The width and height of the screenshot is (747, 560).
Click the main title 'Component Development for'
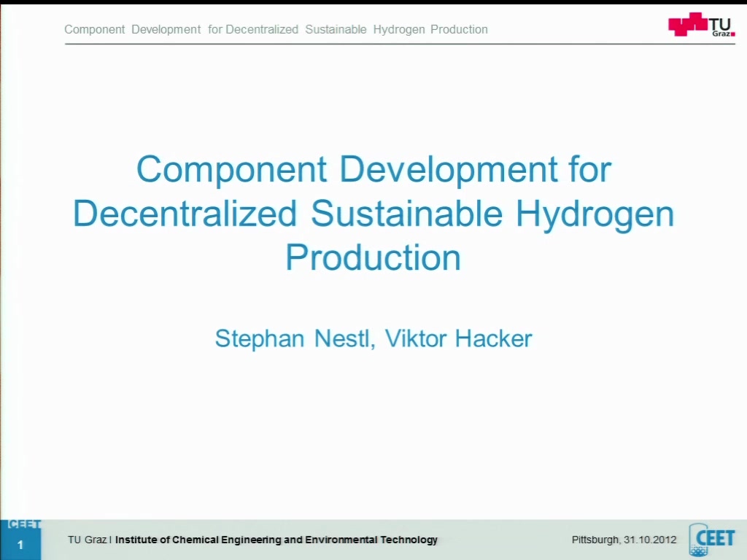coord(373,169)
